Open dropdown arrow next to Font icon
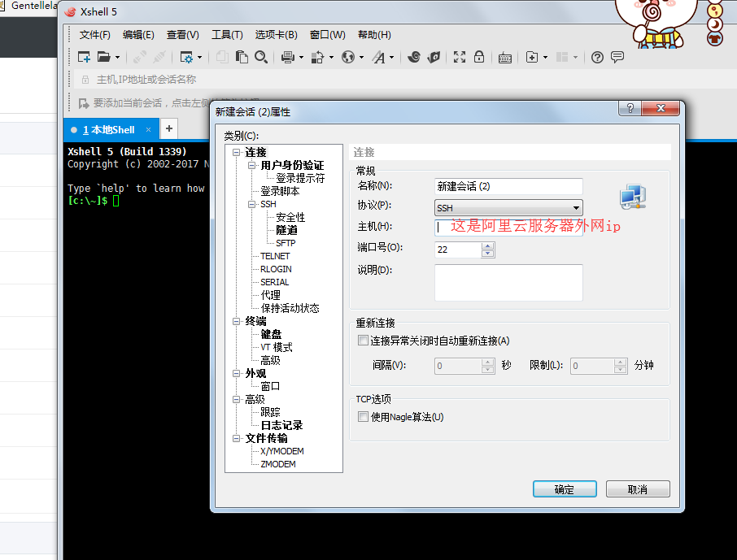Viewport: 737px width, 560px height. [x=391, y=58]
